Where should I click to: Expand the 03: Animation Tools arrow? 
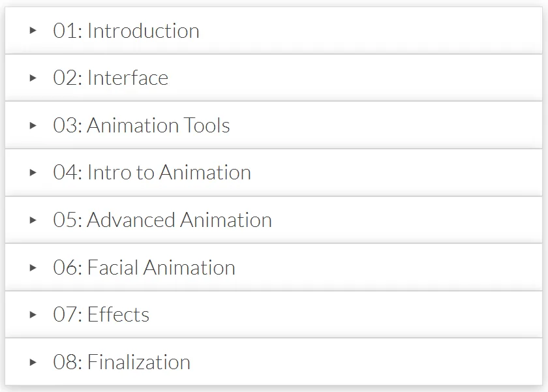pos(33,125)
